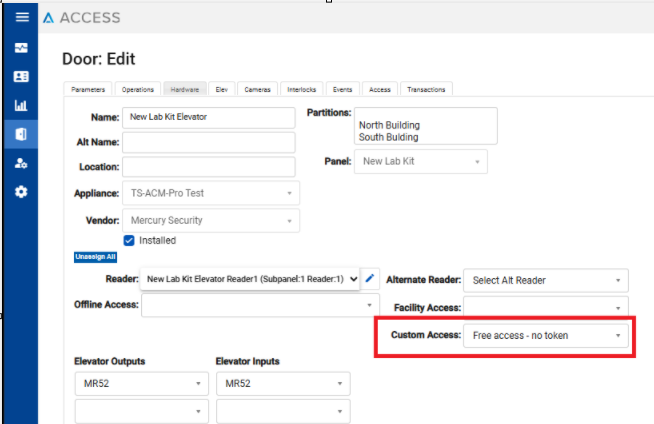
Task: Select the Hardware tab
Action: pos(185,89)
